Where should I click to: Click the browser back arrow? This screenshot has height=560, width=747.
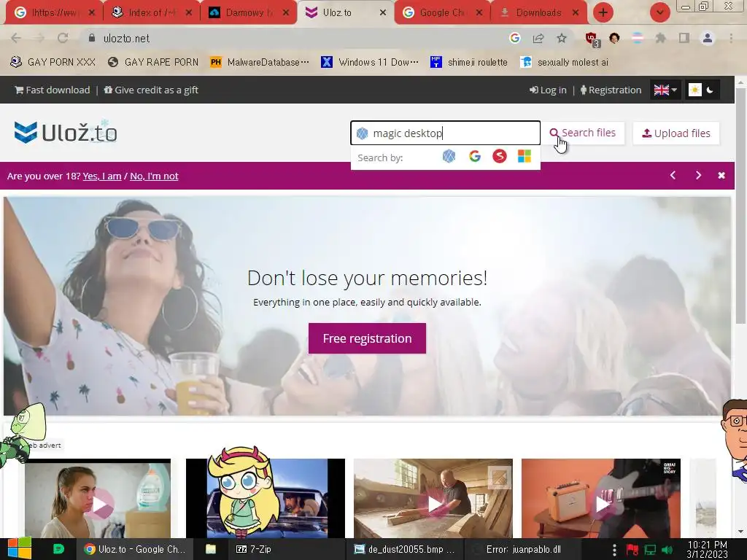16,38
